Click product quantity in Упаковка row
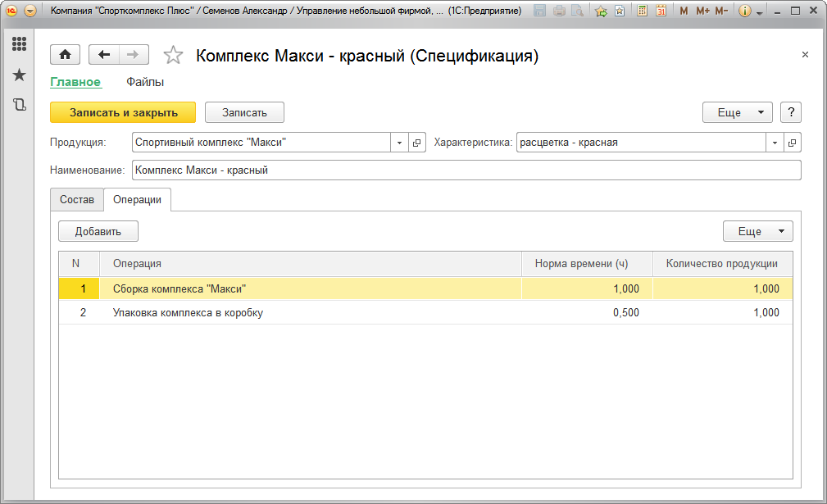Screen dimensions: 827x504 (723, 312)
